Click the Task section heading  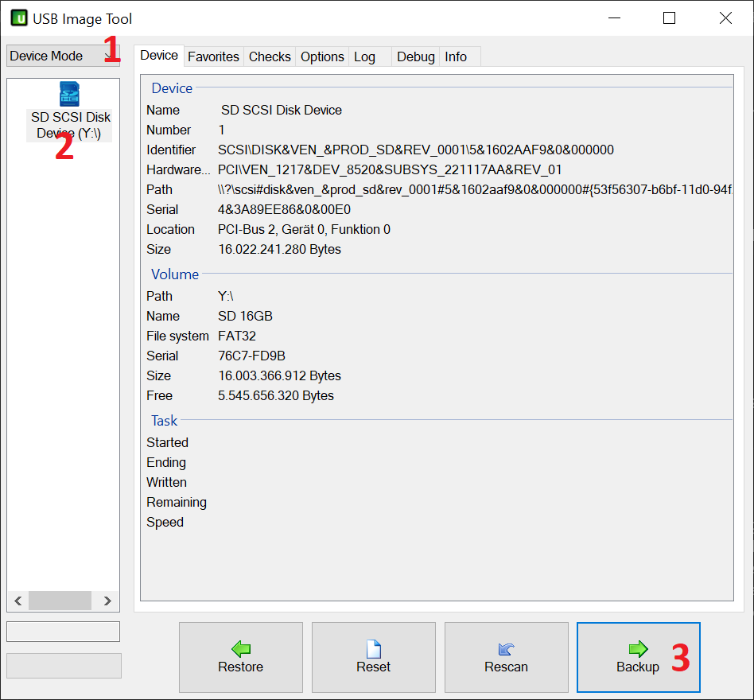point(164,421)
